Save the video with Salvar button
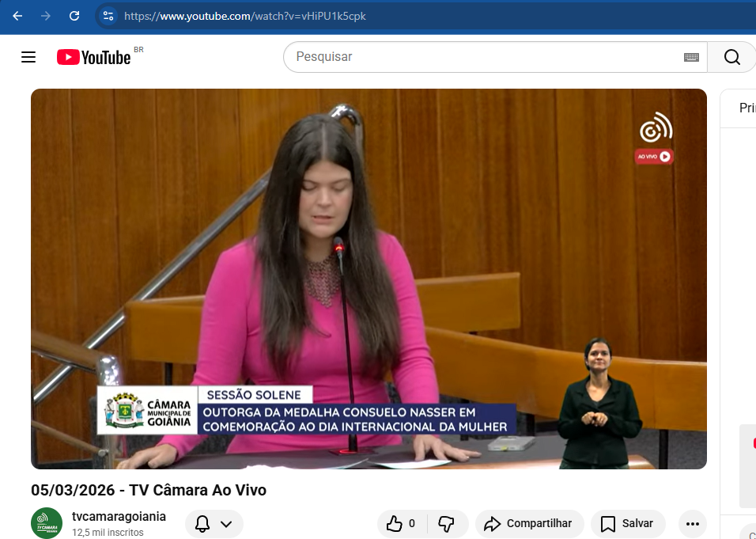Image resolution: width=756 pixels, height=539 pixels. [x=627, y=523]
